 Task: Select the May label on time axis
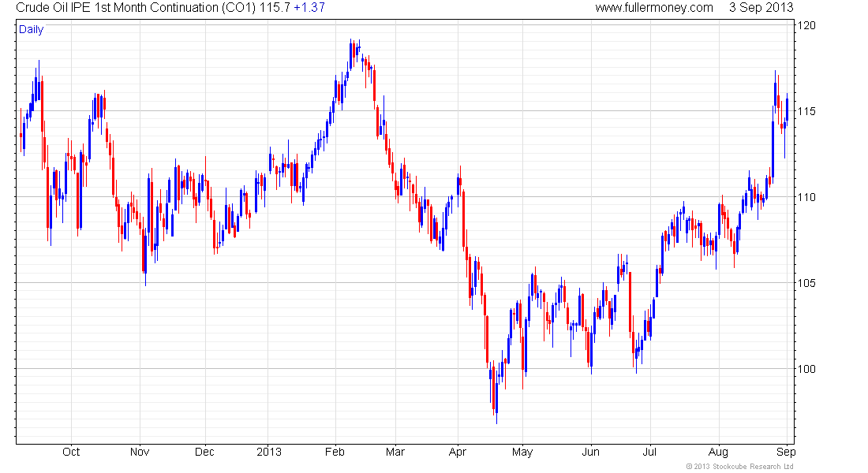522,453
